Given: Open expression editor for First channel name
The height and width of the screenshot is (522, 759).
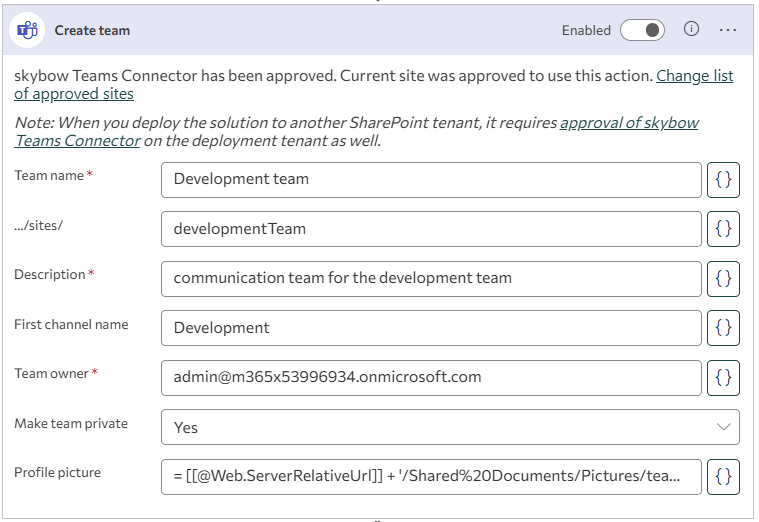Looking at the screenshot, I should [723, 328].
